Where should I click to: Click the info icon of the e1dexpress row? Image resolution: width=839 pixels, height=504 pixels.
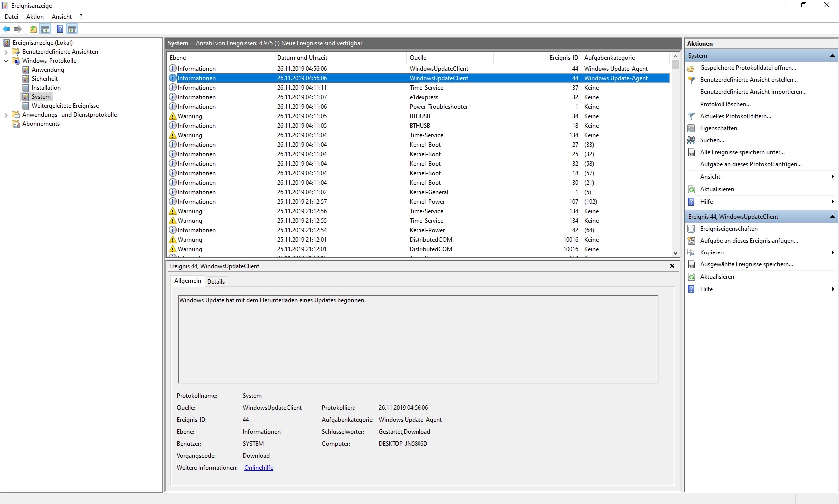[173, 97]
